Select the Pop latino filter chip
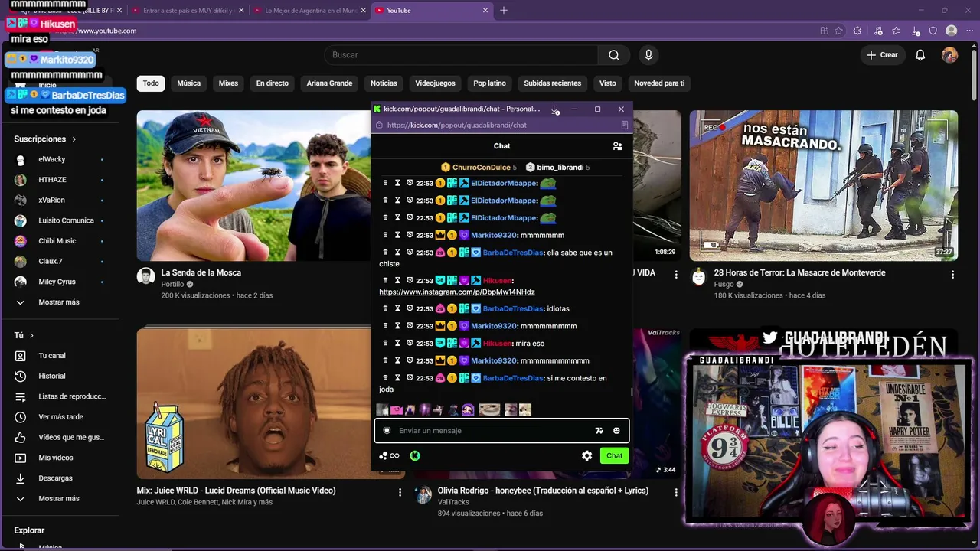The image size is (980, 551). [x=489, y=83]
